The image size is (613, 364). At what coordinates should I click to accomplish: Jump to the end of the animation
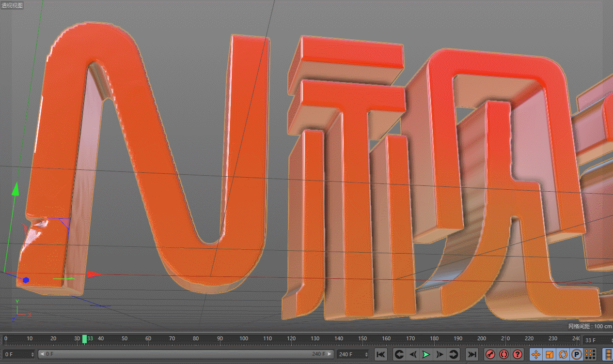point(472,354)
